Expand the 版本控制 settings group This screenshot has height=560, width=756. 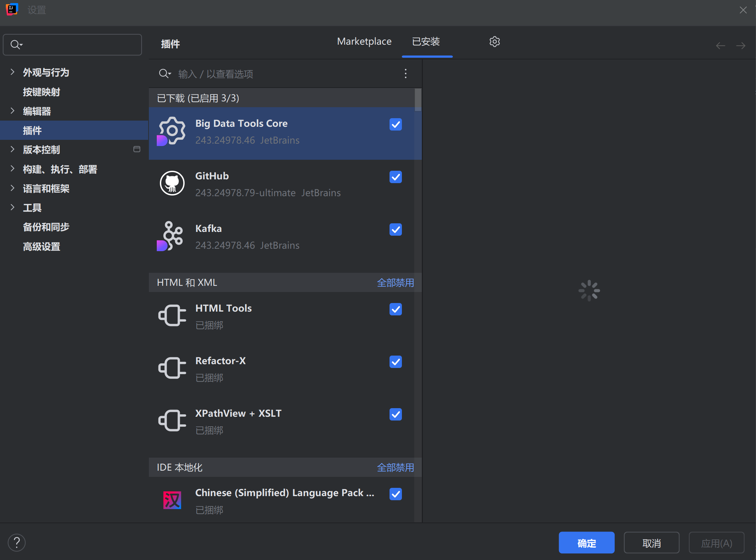point(12,149)
